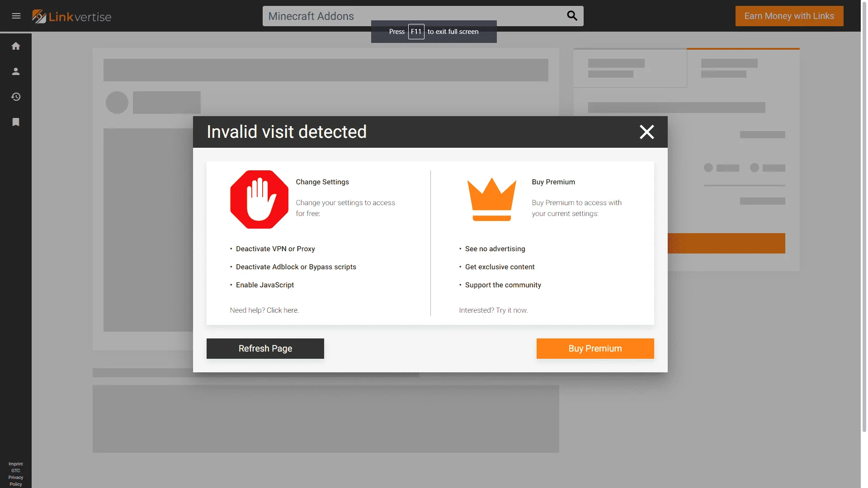Click the red stop-hand adblock icon
868x488 pixels.
(259, 199)
